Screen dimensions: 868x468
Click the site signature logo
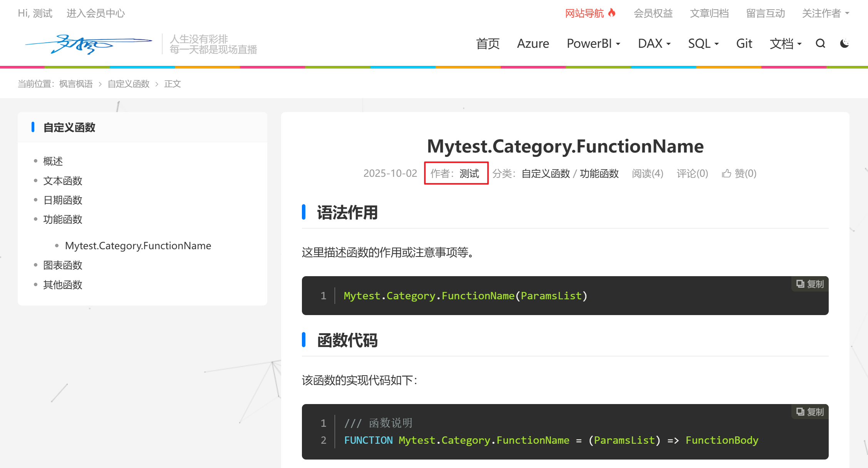pyautogui.click(x=89, y=44)
